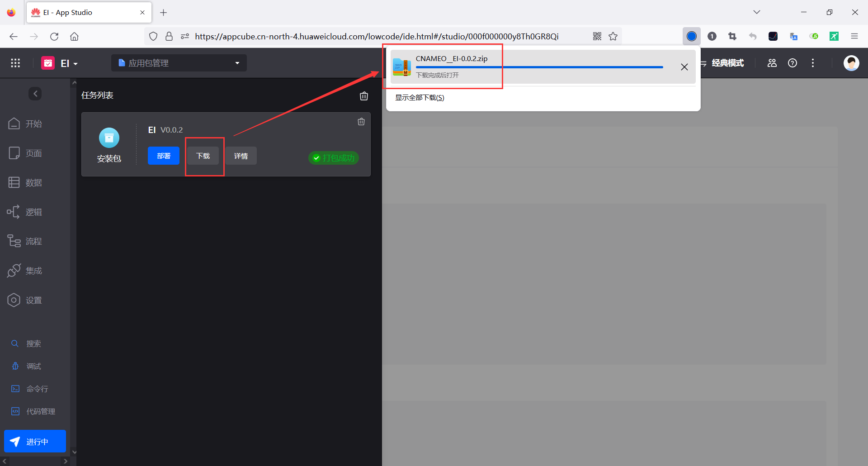The width and height of the screenshot is (868, 466).
Task: Open the app grid launcher icon
Action: [x=15, y=63]
